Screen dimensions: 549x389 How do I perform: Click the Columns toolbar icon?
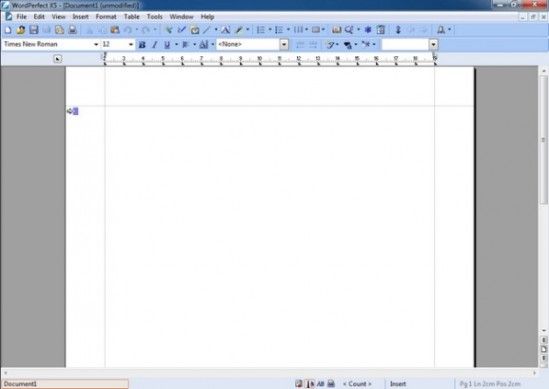pyautogui.click(x=298, y=30)
